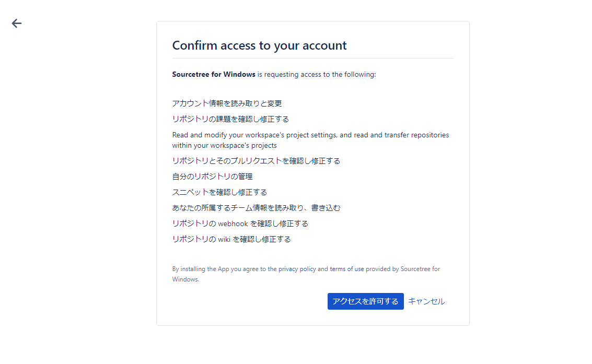Select the リポジトリの課題を確認し修正する permission line

point(230,119)
